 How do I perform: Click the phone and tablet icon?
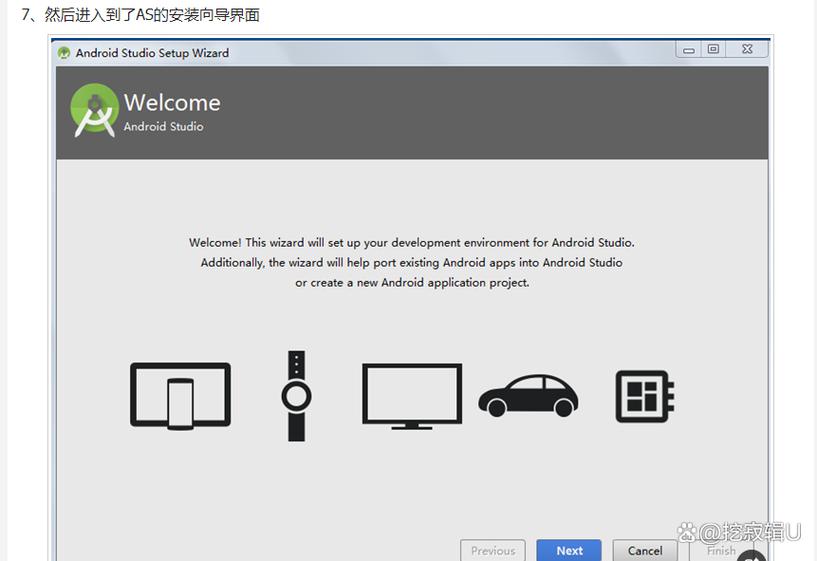coord(180,396)
